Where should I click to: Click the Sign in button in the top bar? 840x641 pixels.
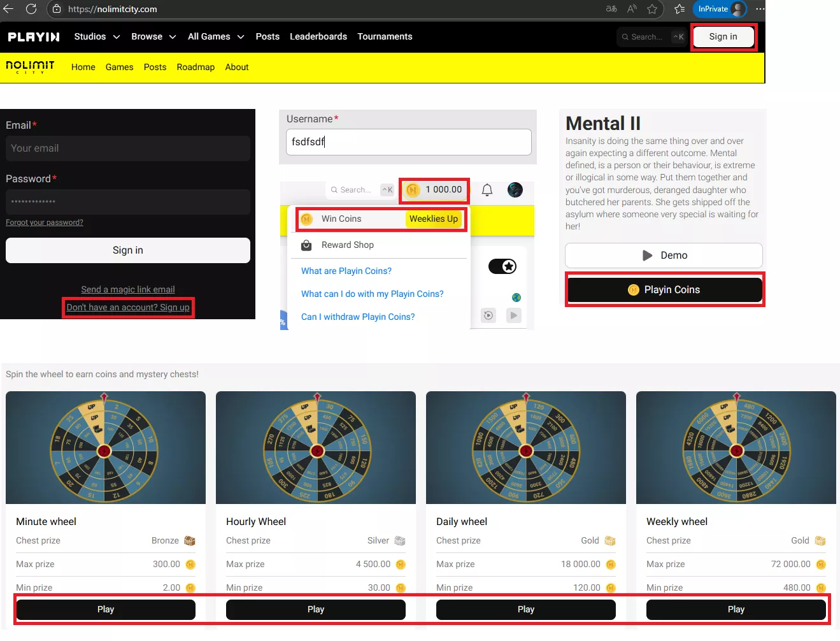click(723, 37)
